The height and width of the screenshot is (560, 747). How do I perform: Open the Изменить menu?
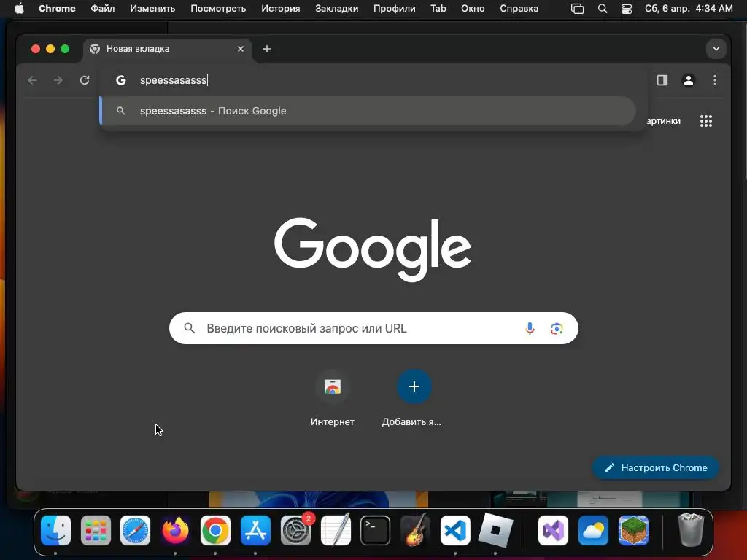point(152,9)
